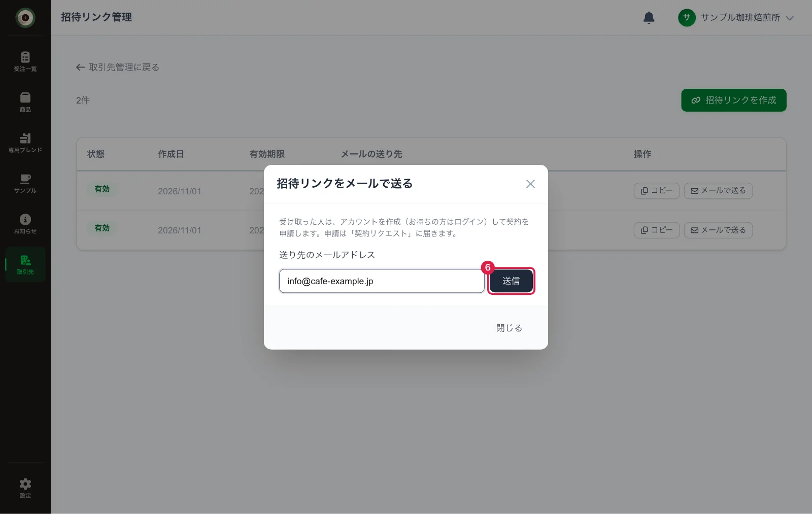
Task: Open the 専用ブレンド sidebar icon
Action: pos(25,143)
